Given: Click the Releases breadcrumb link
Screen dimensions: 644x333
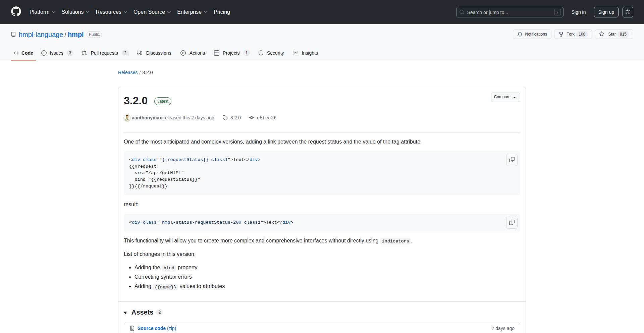Looking at the screenshot, I should tap(128, 72).
